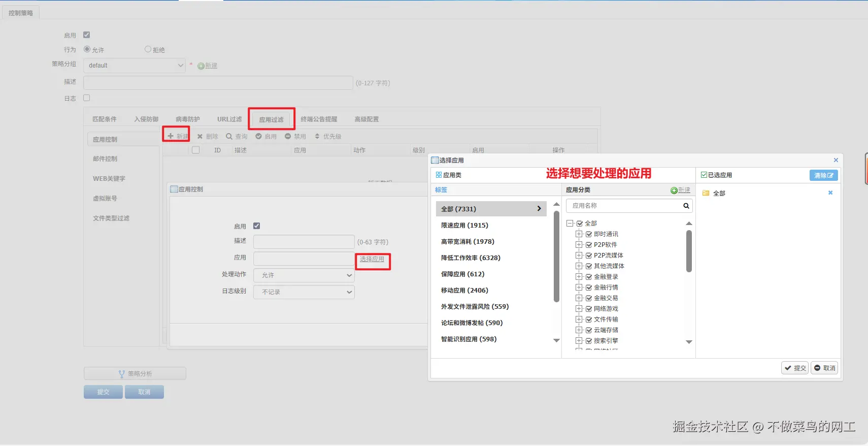Expand the P2P软件 tree node
The image size is (868, 446).
click(579, 244)
